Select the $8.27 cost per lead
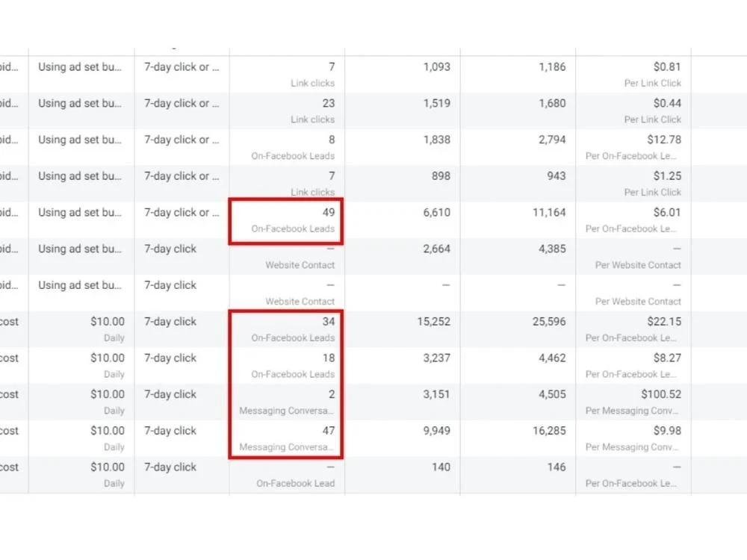Screen dimensions: 747x560 point(667,358)
